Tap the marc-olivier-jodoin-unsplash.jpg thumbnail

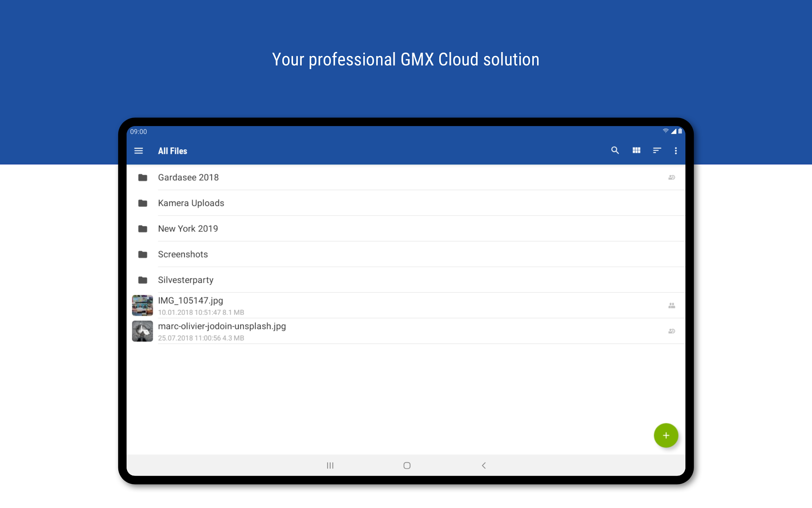142,331
